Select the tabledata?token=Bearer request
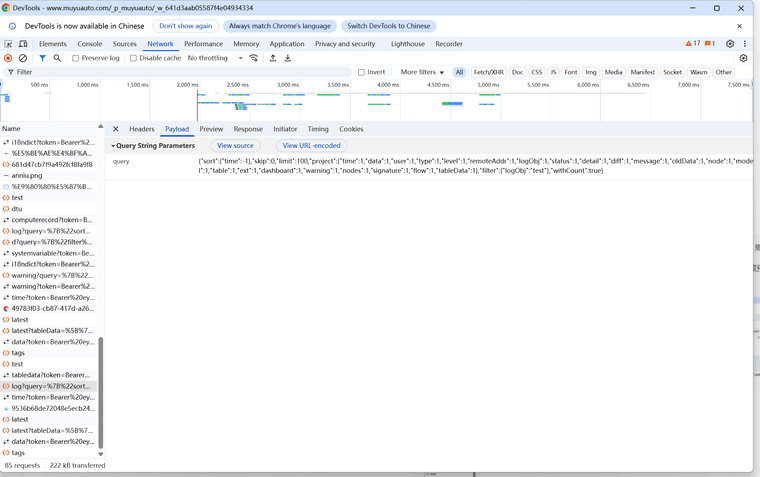 point(48,375)
